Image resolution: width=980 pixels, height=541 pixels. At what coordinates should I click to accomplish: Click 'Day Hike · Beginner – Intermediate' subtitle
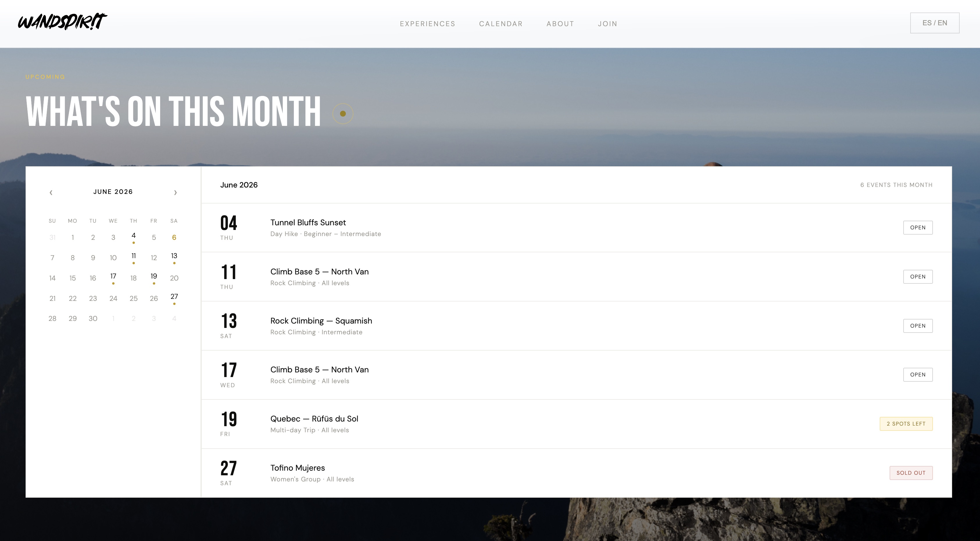(x=326, y=234)
